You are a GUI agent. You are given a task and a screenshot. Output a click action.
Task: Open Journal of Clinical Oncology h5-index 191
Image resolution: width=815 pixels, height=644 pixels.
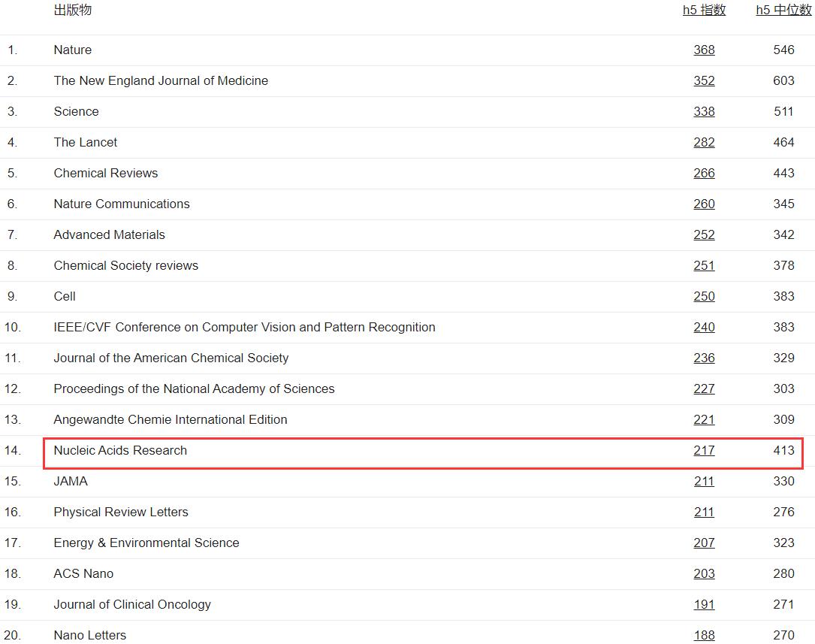(704, 604)
